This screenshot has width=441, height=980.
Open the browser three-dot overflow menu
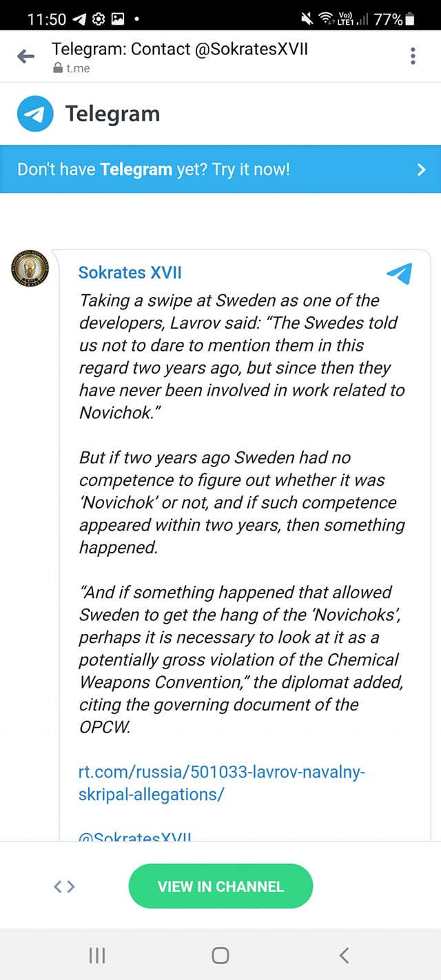(x=412, y=56)
